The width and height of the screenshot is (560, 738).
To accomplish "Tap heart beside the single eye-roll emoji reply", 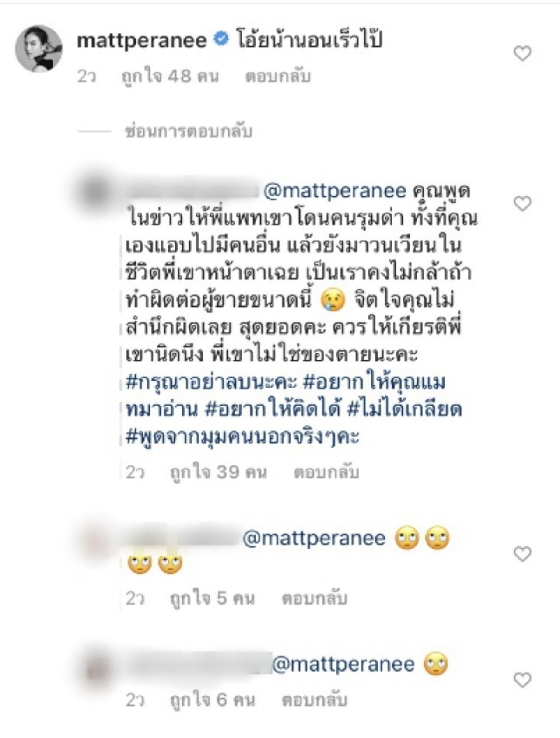I will point(522,680).
